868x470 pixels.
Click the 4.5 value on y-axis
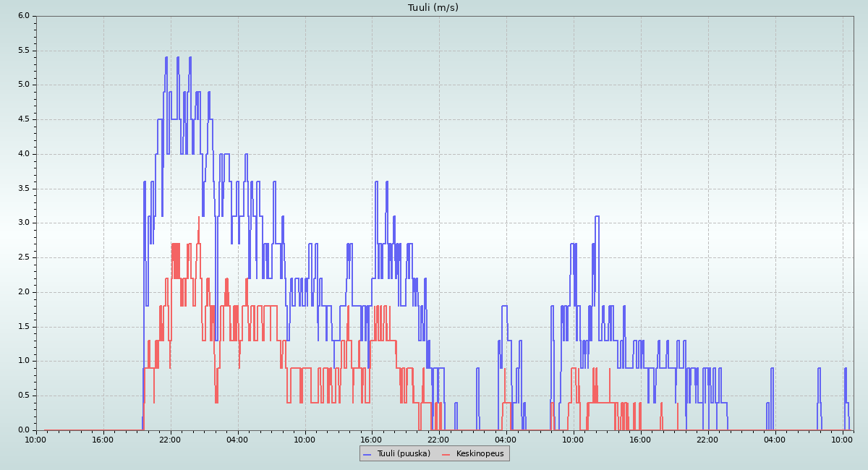tap(24, 119)
